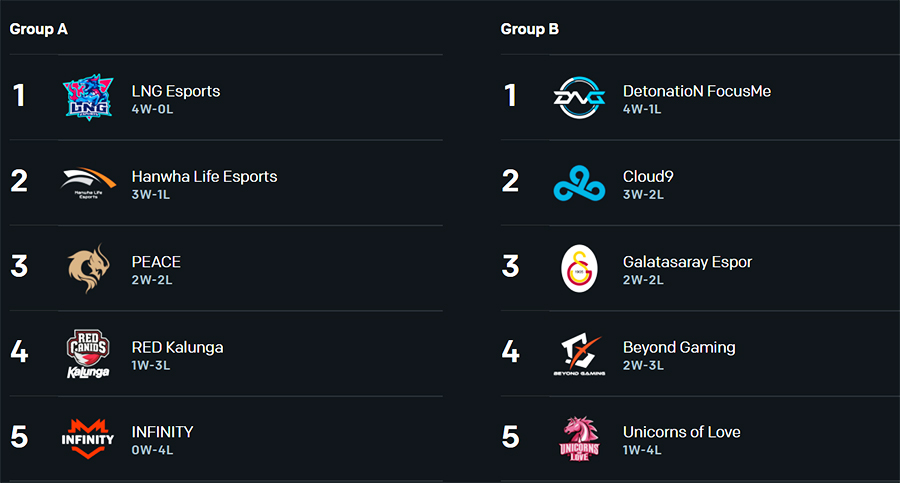Click the Galatasaray Espor crest logo

click(x=579, y=268)
